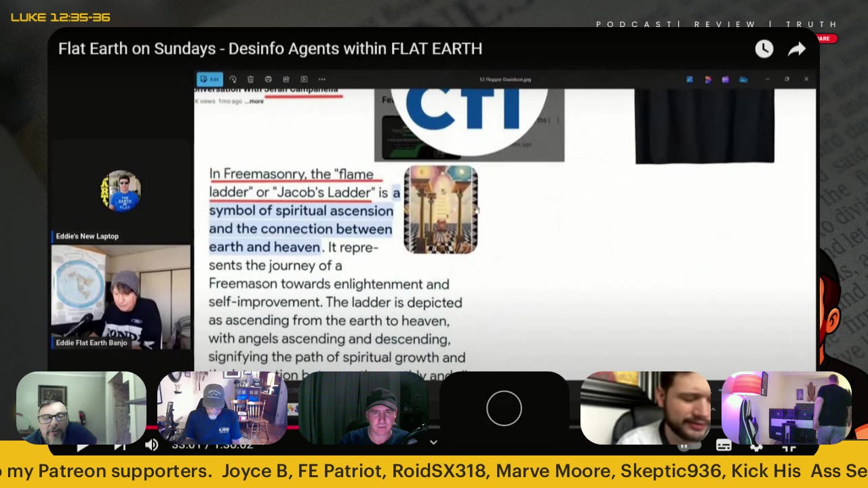
Task: Click the share icon in Photos toolbar
Action: pos(286,79)
